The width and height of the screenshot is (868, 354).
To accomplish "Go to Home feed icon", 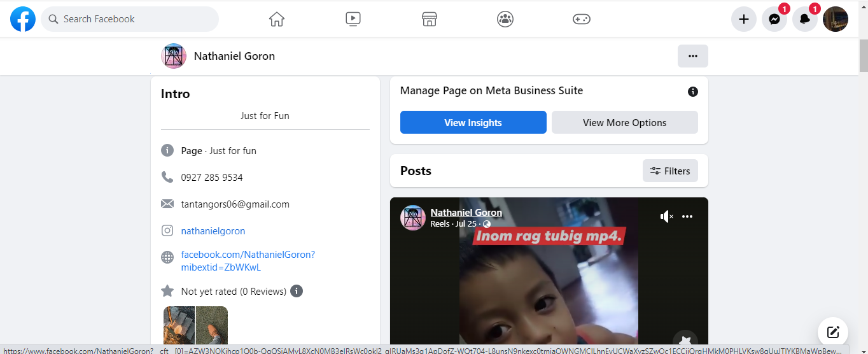I will tap(277, 19).
